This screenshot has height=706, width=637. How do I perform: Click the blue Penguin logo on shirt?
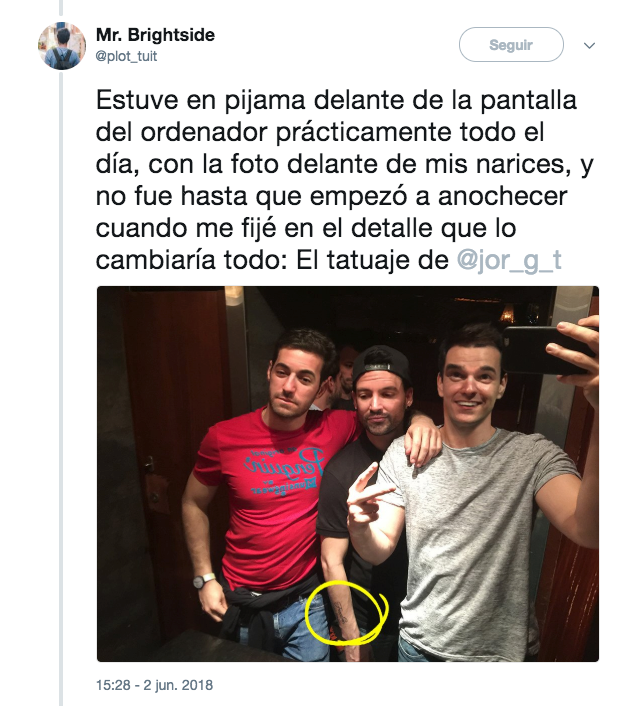click(x=283, y=471)
